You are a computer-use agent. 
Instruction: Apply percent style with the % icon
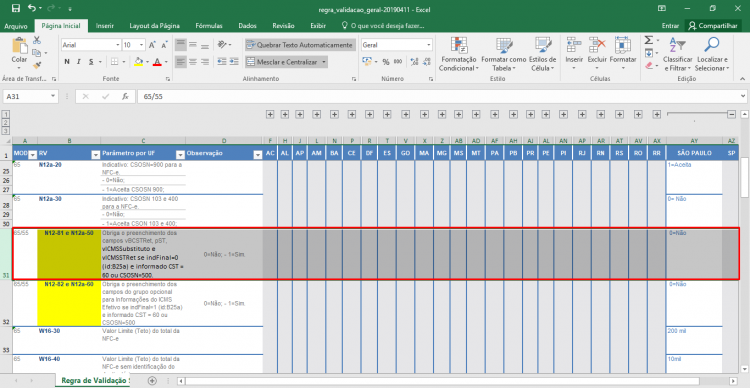click(386, 62)
